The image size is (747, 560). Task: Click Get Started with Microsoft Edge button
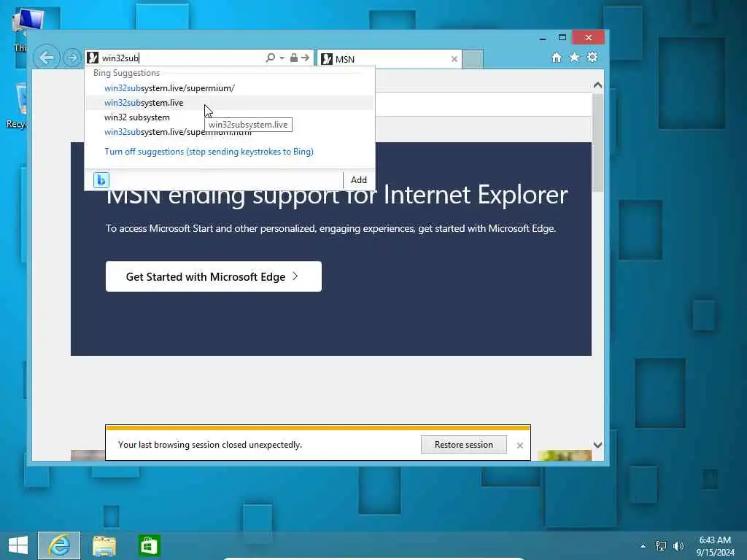214,276
